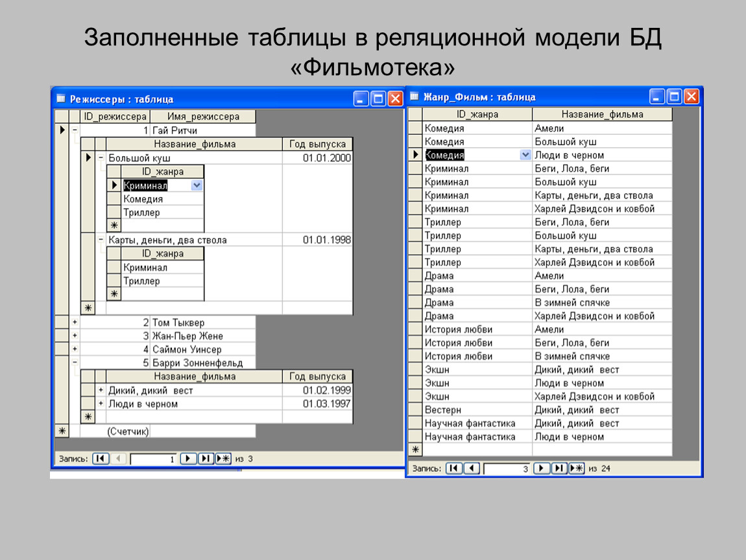Open the Криминал genre dropdown arrow
The image size is (746, 560).
197,185
